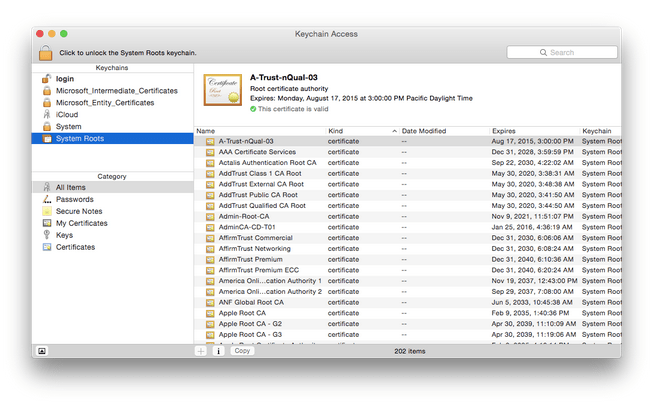The image size is (651, 406).
Task: Click expiry date Dec 31, 2028, 3:59:59 PM
Action: click(532, 152)
